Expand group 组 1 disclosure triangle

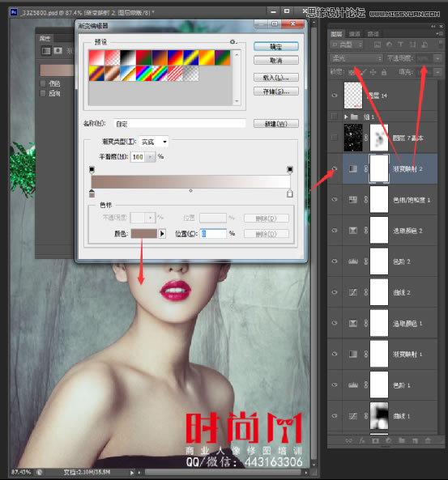point(346,117)
